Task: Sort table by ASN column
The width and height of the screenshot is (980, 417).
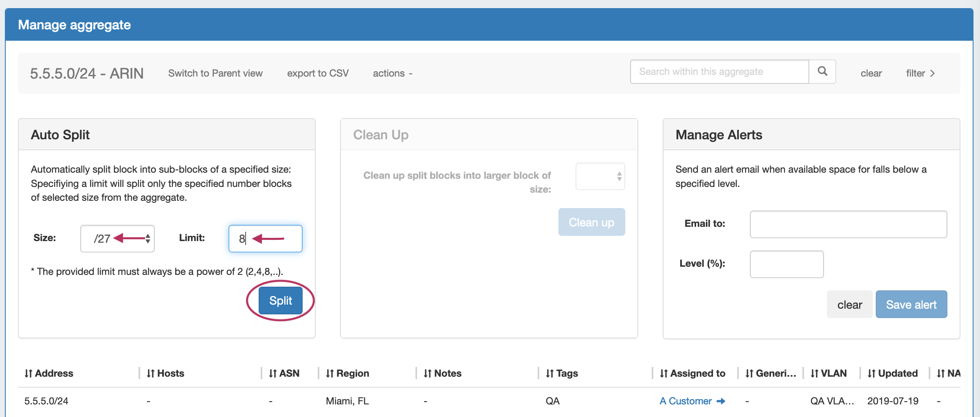Action: pos(284,373)
